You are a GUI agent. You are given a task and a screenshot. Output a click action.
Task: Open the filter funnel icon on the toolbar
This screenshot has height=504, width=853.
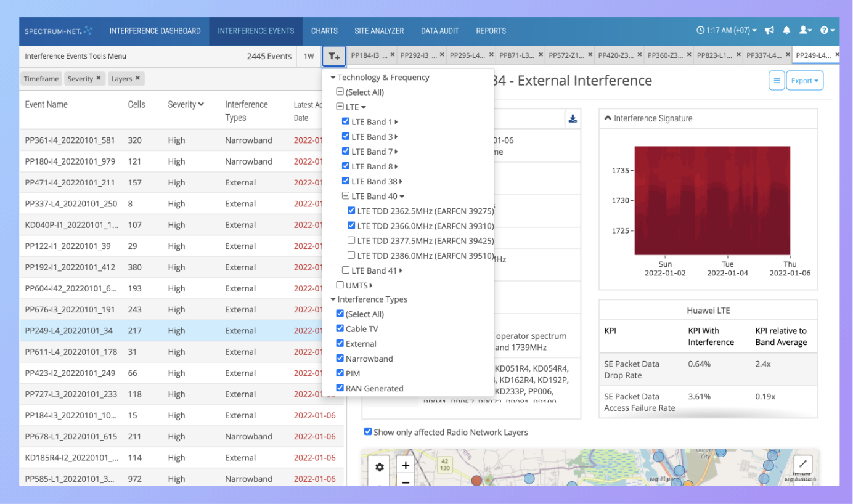point(333,55)
